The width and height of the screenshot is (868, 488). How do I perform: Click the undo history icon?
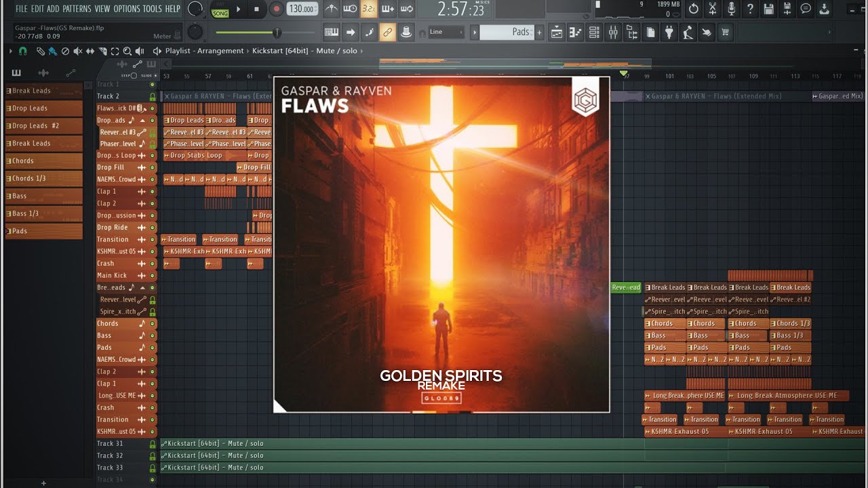tap(694, 9)
